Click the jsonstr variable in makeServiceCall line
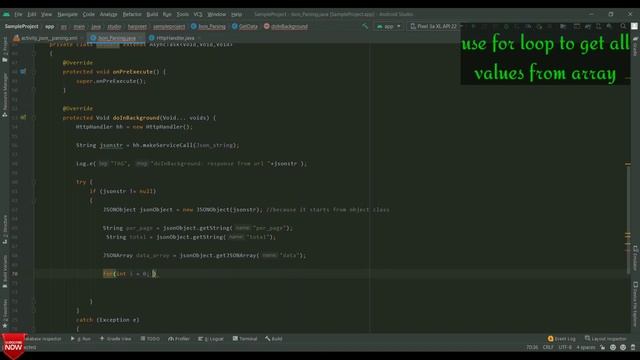Image resolution: width=640 pixels, height=360 pixels. click(x=111, y=145)
